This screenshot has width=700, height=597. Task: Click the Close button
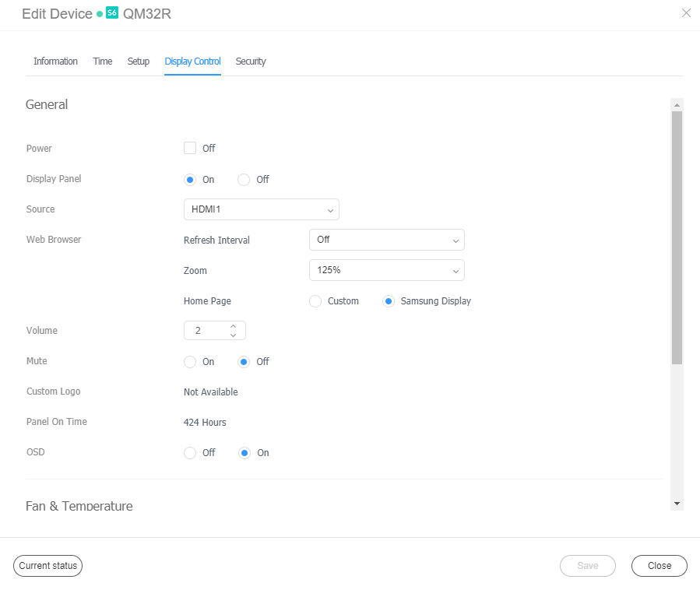(660, 566)
